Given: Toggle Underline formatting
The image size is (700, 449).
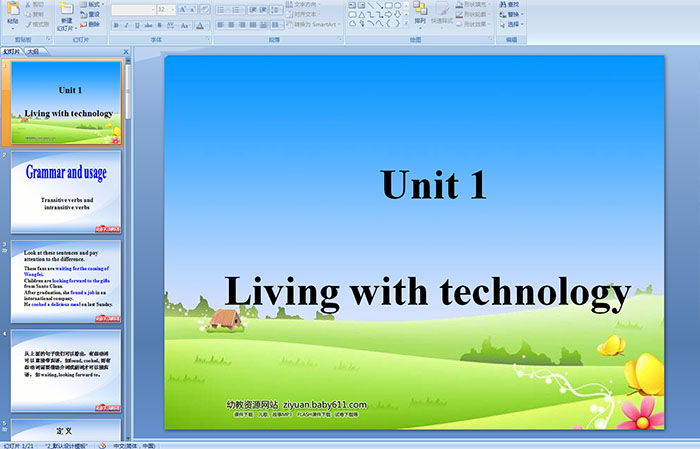Looking at the screenshot, I should click(137, 25).
